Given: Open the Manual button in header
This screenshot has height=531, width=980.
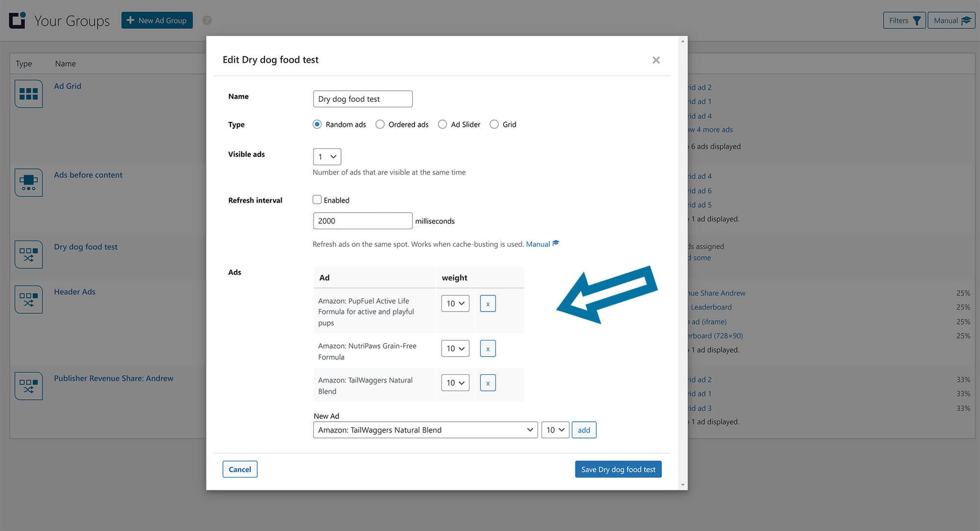Looking at the screenshot, I should tap(951, 21).
